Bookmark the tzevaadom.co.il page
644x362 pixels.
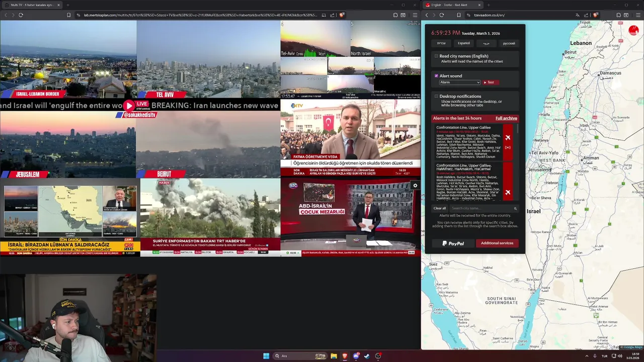[459, 15]
